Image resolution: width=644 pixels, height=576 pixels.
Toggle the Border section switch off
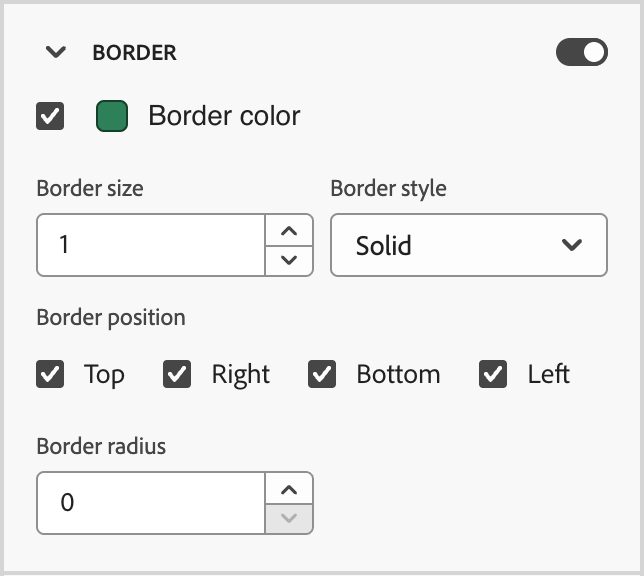(x=581, y=53)
